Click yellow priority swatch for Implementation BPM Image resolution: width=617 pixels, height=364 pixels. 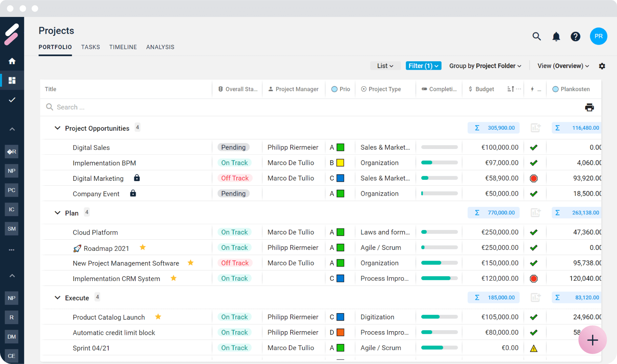click(340, 163)
